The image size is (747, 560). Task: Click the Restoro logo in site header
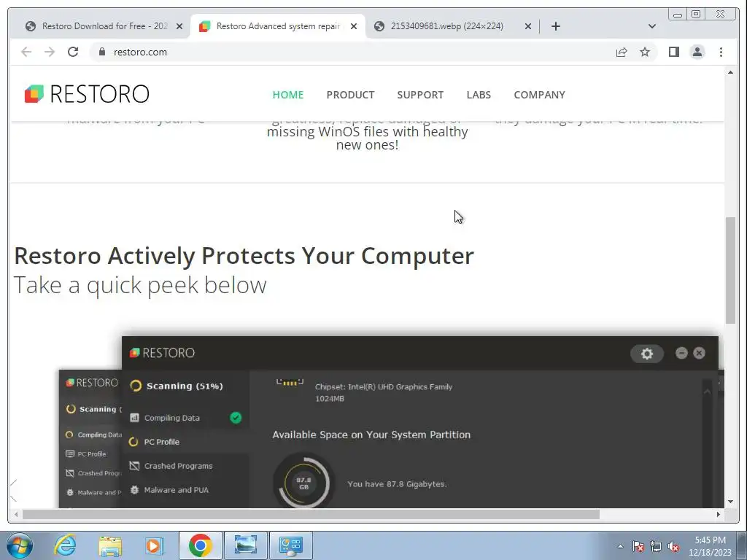coord(87,94)
